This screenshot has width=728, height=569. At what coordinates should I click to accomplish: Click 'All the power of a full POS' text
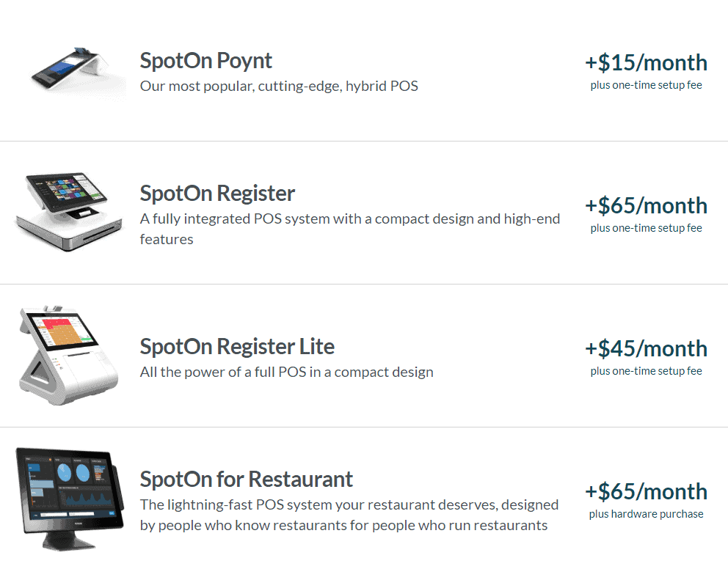click(286, 372)
